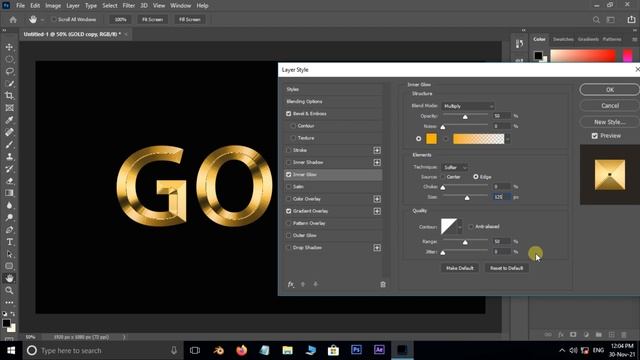This screenshot has width=640, height=360.
Task: Select the Eyedropper tool
Action: [9, 120]
